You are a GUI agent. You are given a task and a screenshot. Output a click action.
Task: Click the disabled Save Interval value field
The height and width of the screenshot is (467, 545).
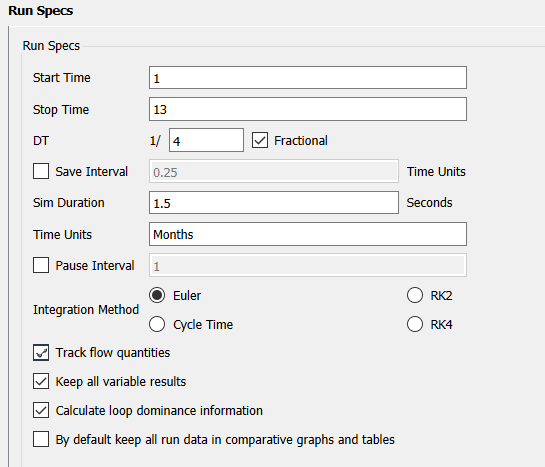274,171
